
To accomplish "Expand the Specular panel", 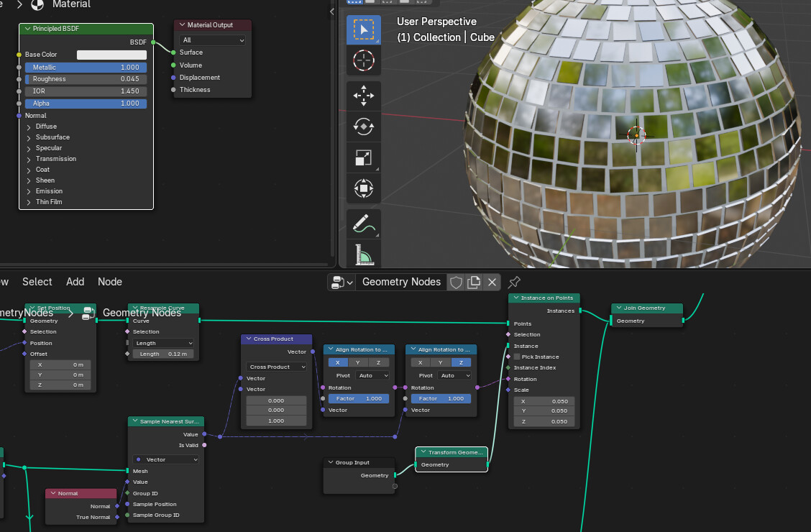I will coord(29,148).
